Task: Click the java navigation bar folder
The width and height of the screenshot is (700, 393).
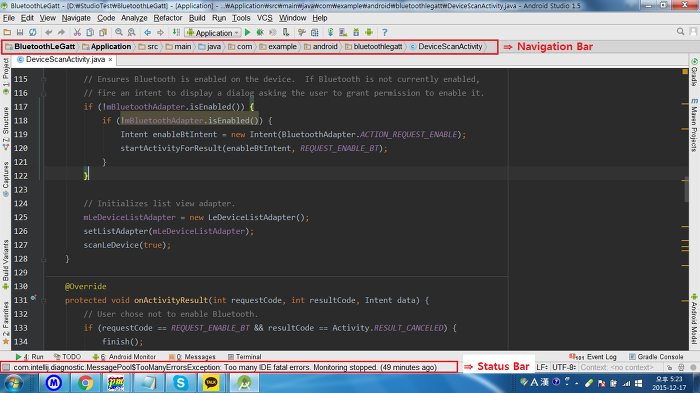Action: click(209, 46)
